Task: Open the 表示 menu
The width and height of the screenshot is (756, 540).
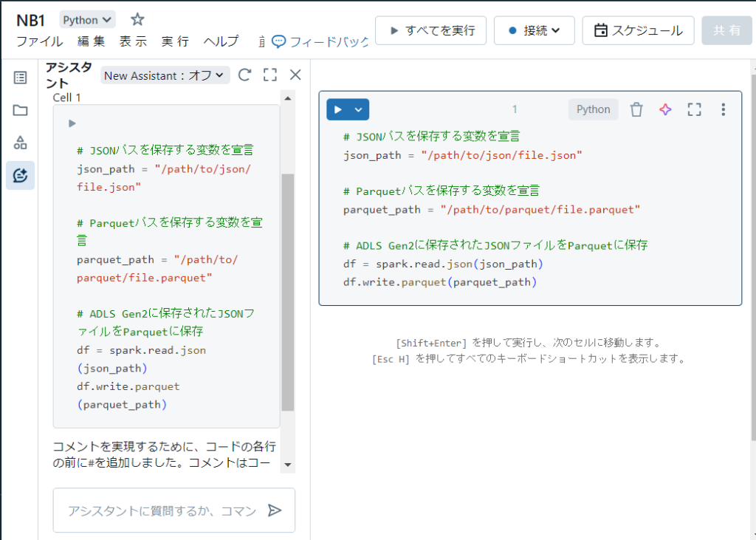Action: coord(133,41)
